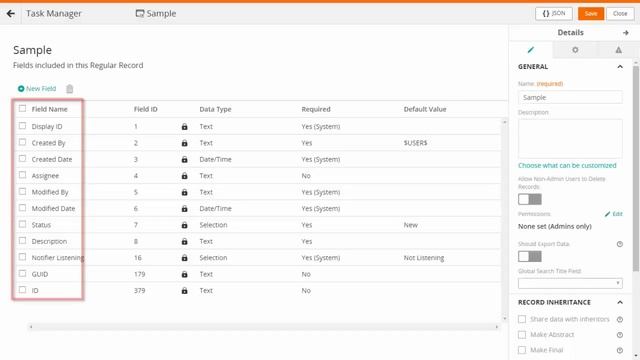Click the lock icon on the Display ID row
The image size is (640, 360).
point(184,127)
